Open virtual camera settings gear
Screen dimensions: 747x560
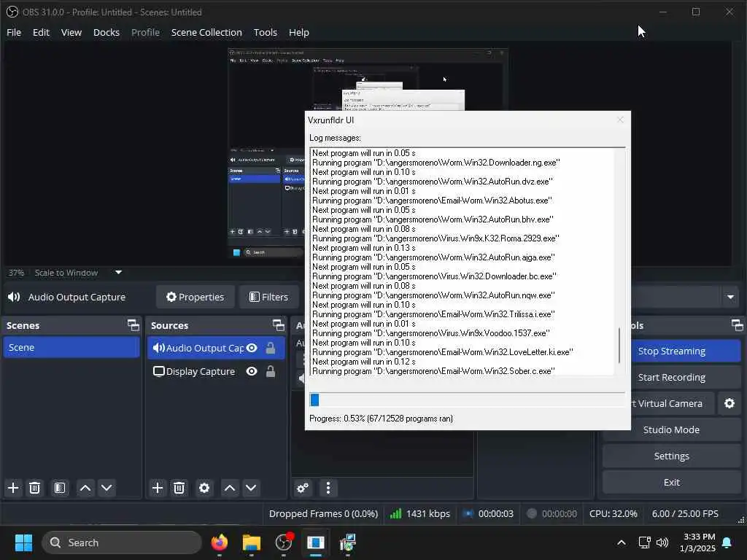pos(729,403)
